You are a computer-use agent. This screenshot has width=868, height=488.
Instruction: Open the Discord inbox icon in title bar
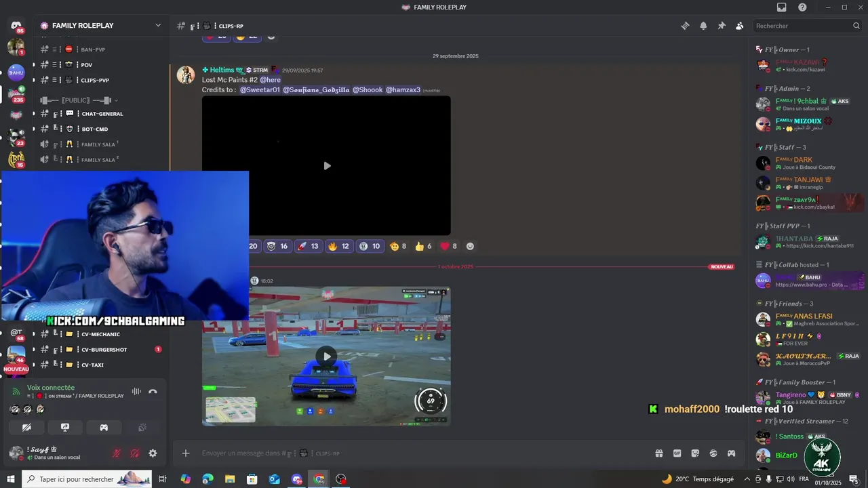coord(782,7)
